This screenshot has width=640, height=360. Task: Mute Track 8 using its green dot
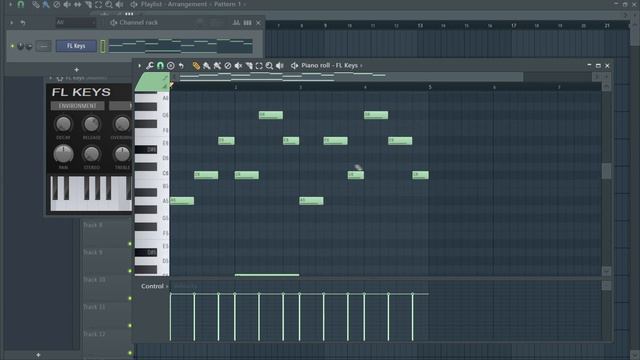tap(130, 244)
